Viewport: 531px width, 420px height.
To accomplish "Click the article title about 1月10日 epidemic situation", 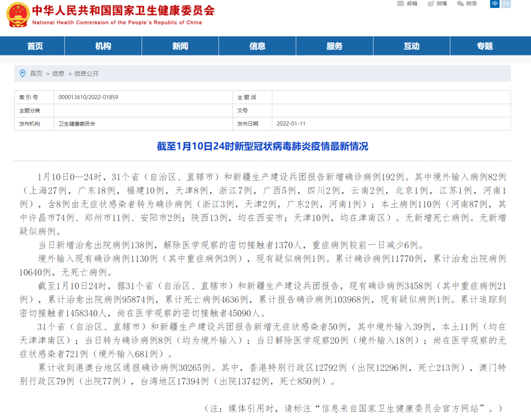I will coord(263,146).
